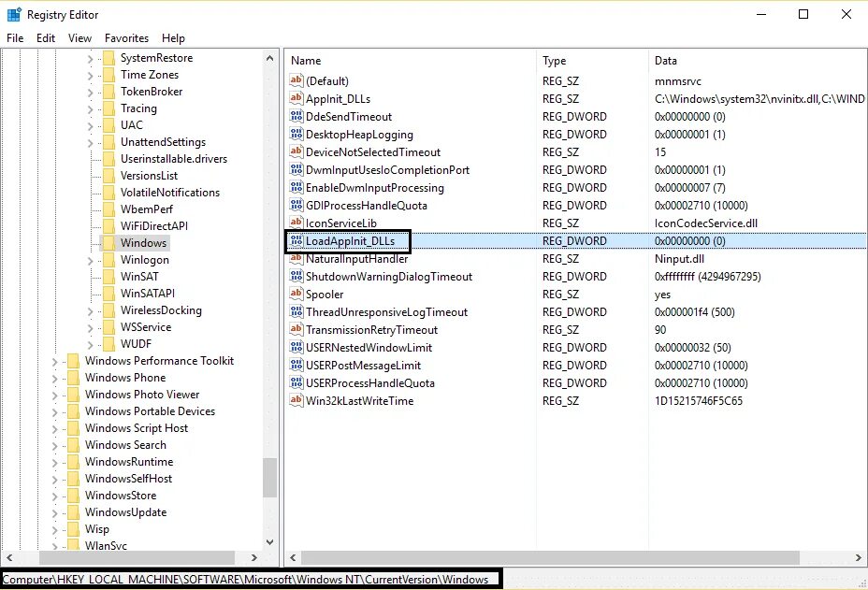Click the data value 'mnmsrvc'
The image size is (868, 590).
677,81
